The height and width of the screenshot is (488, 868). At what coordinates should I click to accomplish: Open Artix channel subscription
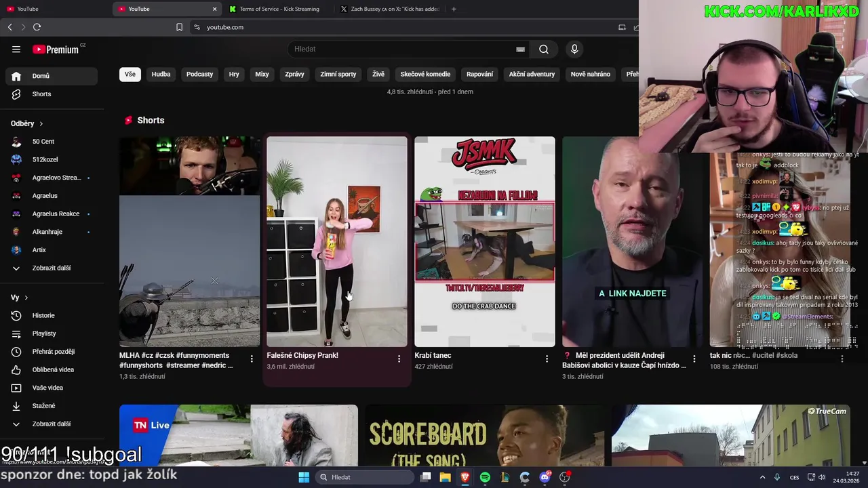(x=52, y=250)
